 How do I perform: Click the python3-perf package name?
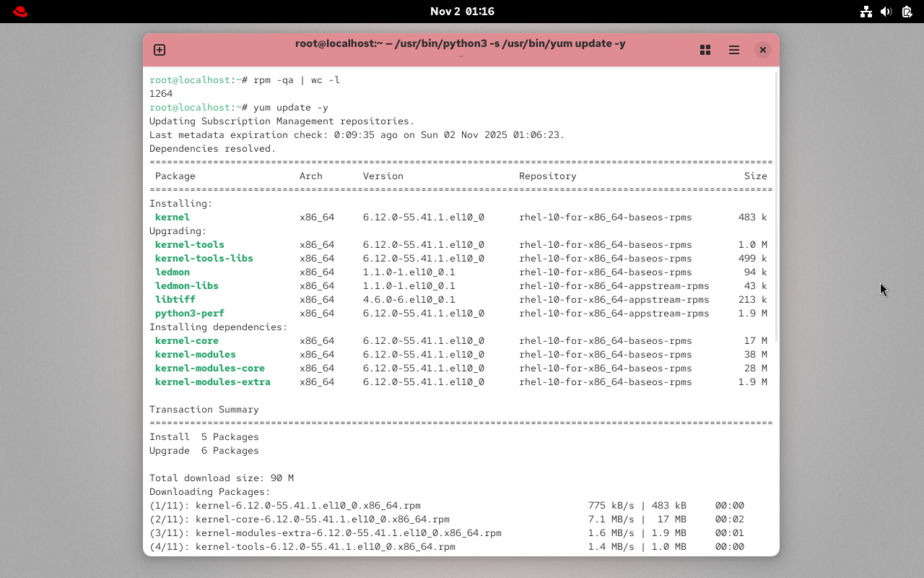pyautogui.click(x=189, y=313)
